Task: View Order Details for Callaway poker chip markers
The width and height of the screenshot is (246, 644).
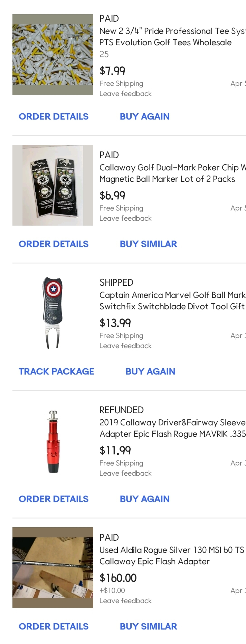Action: tap(54, 244)
